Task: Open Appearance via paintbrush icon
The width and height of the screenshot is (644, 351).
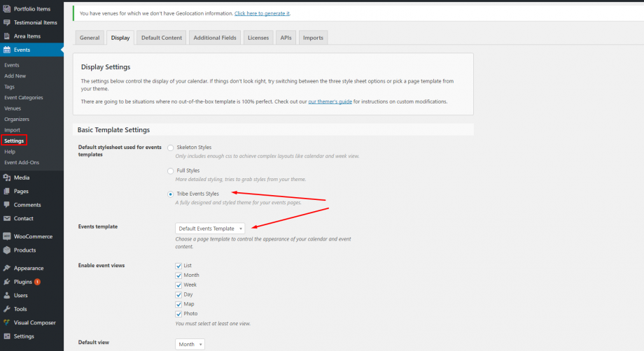Action: click(x=7, y=268)
